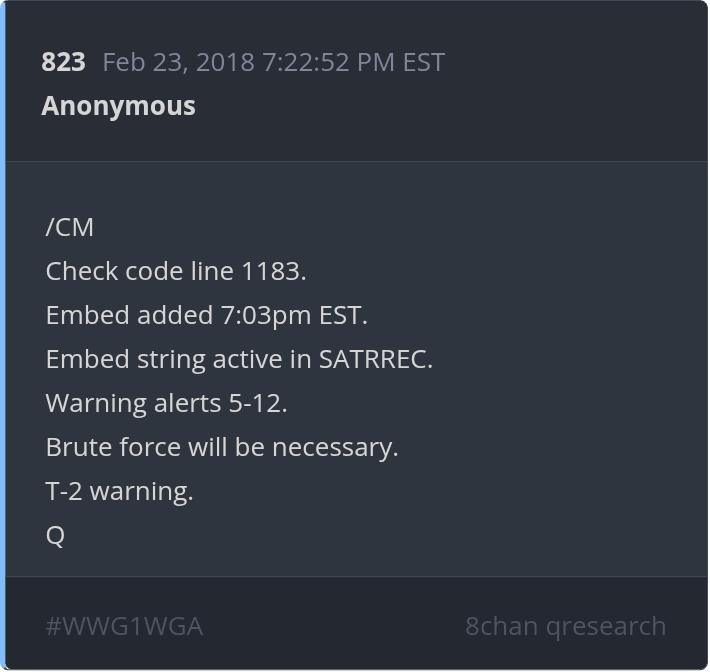Click the "Check code line 1183." text
This screenshot has width=710, height=672.
click(176, 271)
